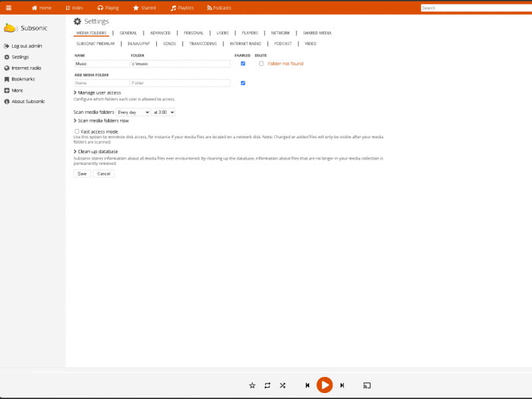This screenshot has width=532, height=399.
Task: Skip to next track
Action: coord(342,386)
